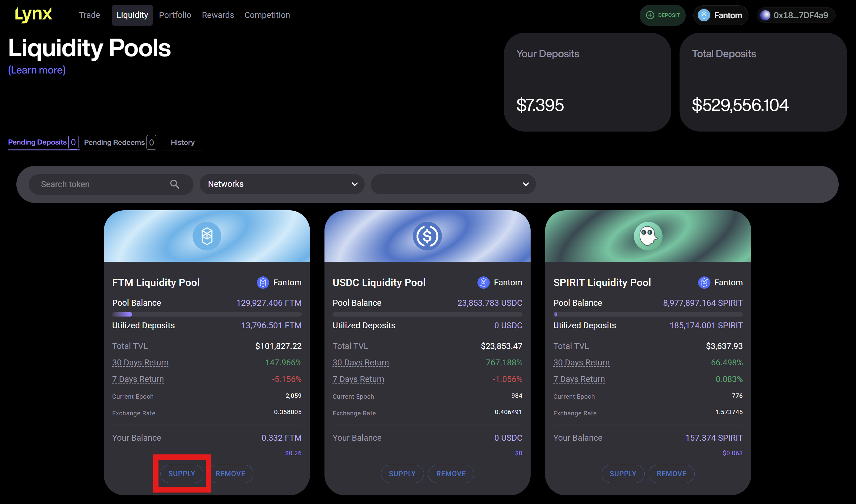Click the plus icon in the Deposit button
Screen dimensions: 856x504
650,15
